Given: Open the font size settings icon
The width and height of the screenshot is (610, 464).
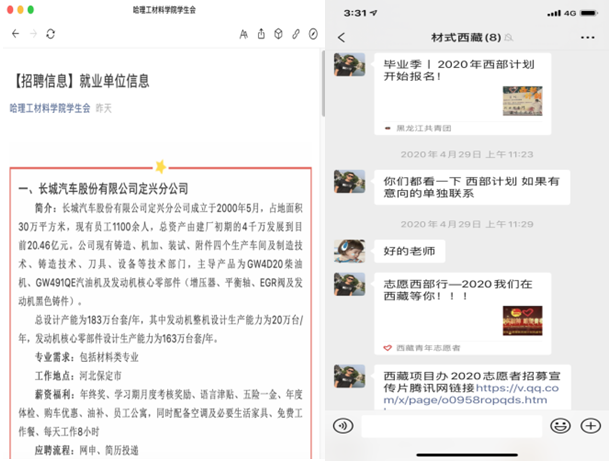Looking at the screenshot, I should click(244, 34).
